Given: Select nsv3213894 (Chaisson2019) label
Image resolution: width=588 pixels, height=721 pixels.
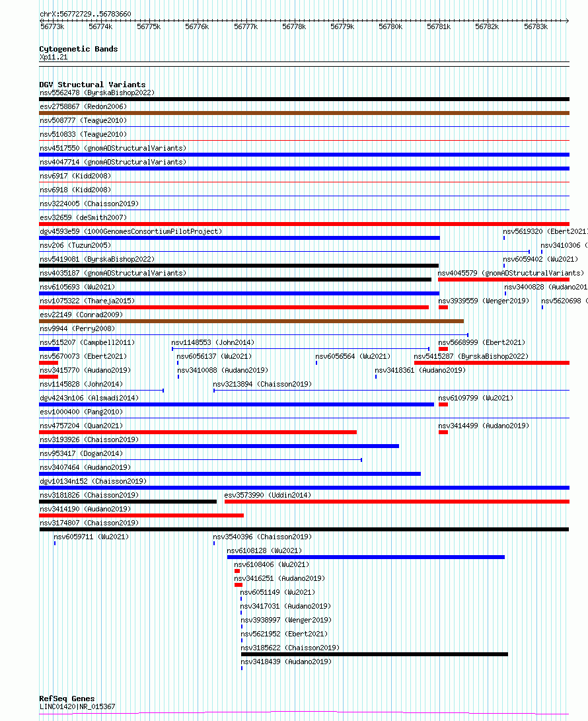Looking at the screenshot, I should pyautogui.click(x=262, y=384).
